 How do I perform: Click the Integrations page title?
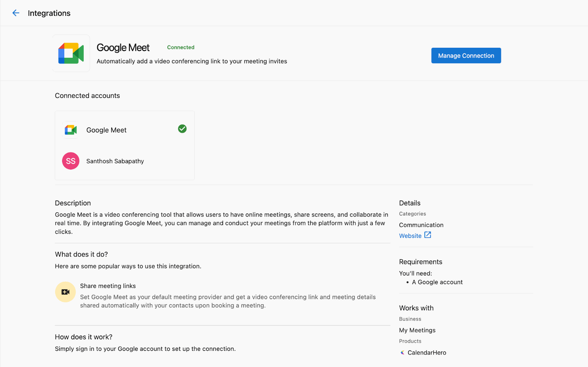point(49,13)
